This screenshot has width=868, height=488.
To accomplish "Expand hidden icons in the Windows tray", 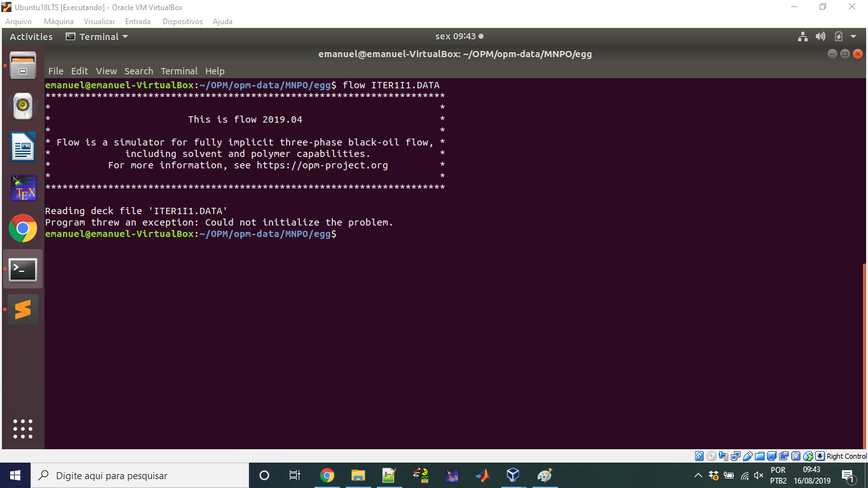I will pyautogui.click(x=698, y=475).
